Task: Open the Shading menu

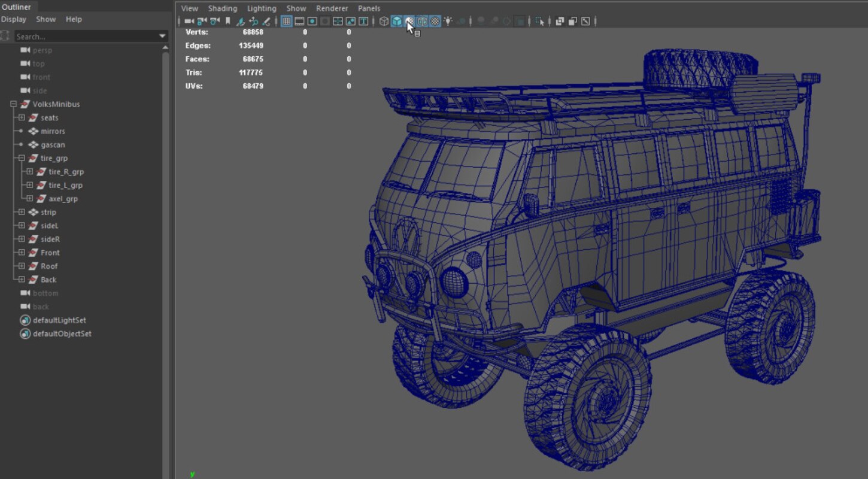Action: coord(222,8)
